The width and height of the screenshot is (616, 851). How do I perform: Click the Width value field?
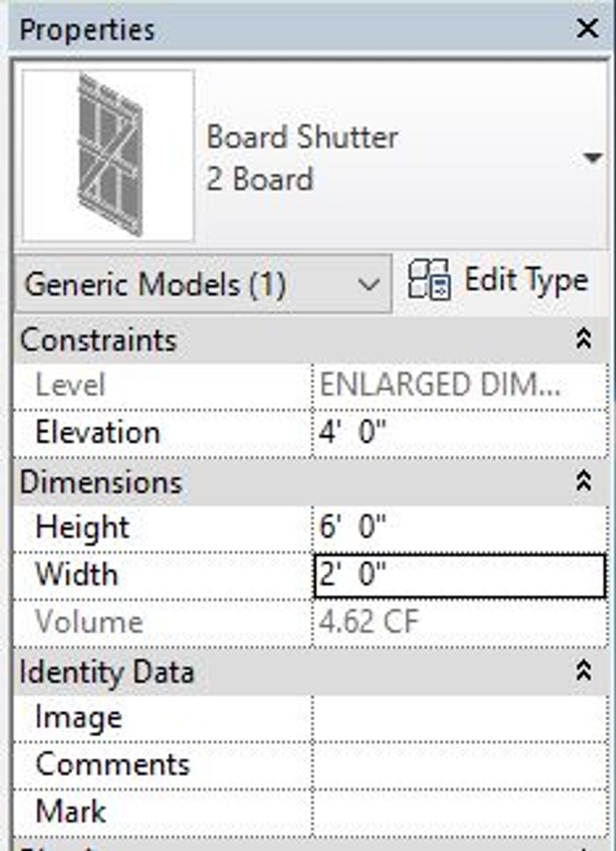pos(459,574)
